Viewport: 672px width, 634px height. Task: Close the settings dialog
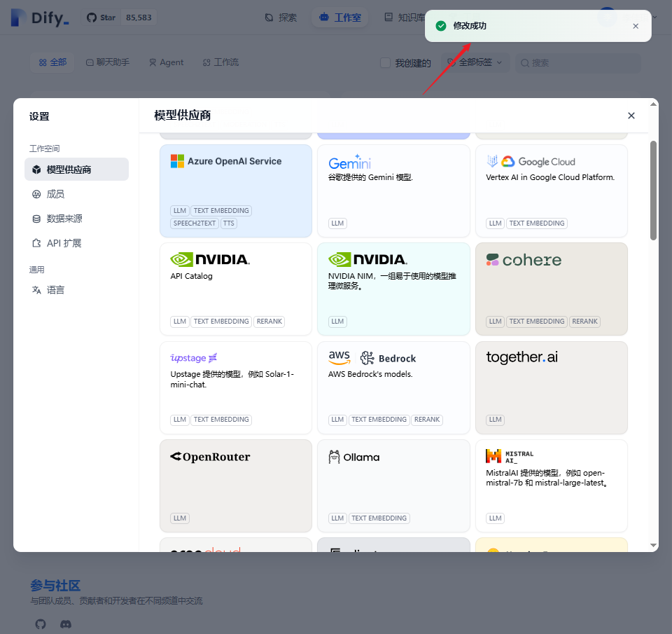(x=631, y=116)
